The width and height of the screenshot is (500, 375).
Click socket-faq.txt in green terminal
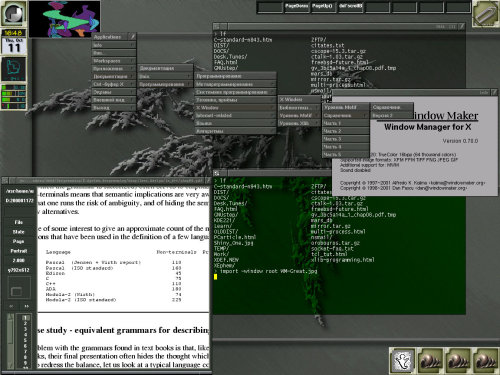[x=332, y=248]
